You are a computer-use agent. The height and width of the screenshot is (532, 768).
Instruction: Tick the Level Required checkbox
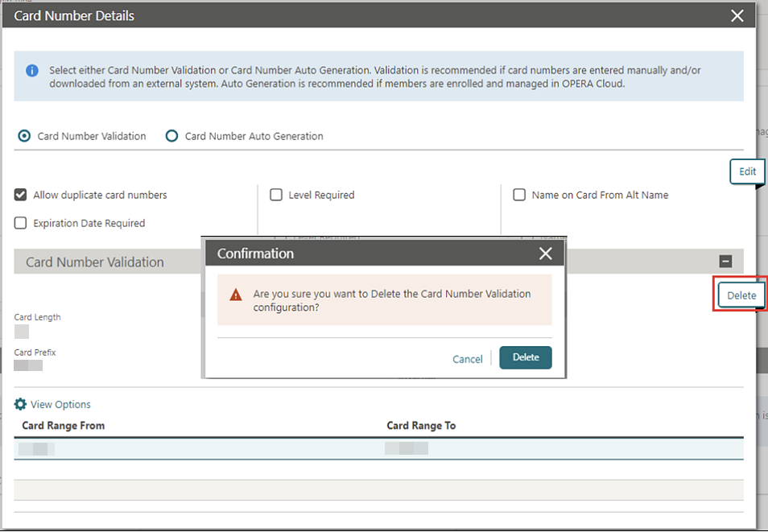pyautogui.click(x=276, y=195)
